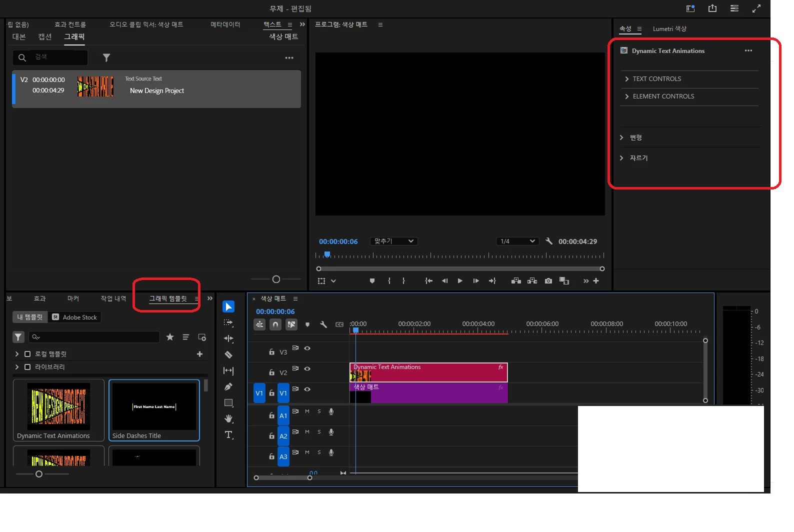The image size is (794, 532).
Task: Select the Track Select Forward tool
Action: point(228,323)
